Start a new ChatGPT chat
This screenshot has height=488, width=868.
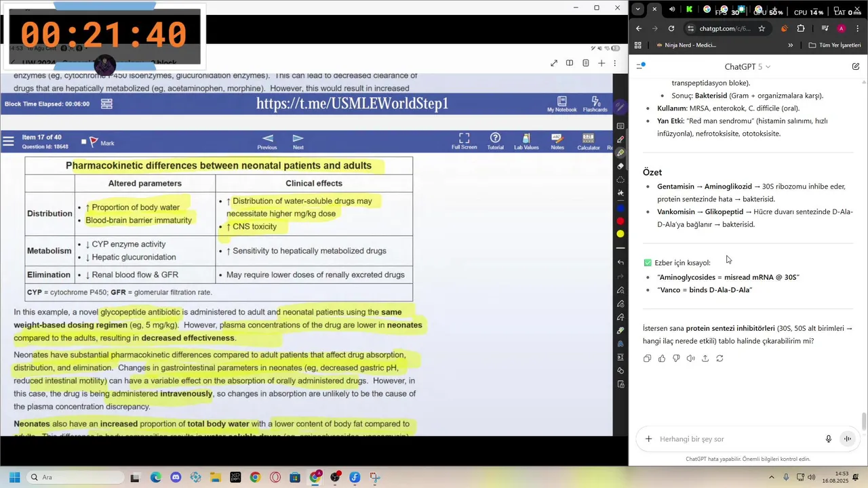point(856,66)
